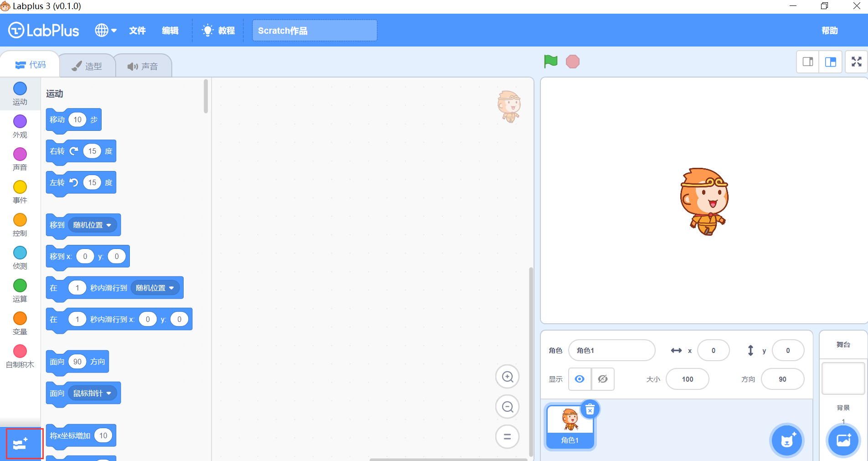Click the 方向 direction field 90
This screenshot has width=868, height=461.
point(782,379)
